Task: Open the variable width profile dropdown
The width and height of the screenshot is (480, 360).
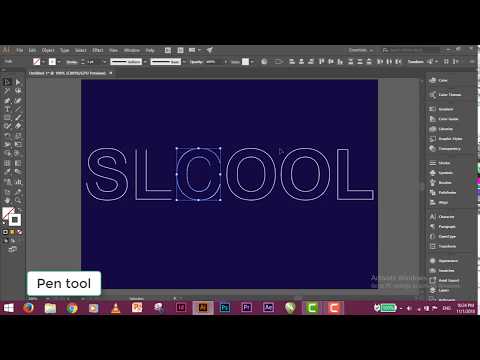Action: (145, 62)
